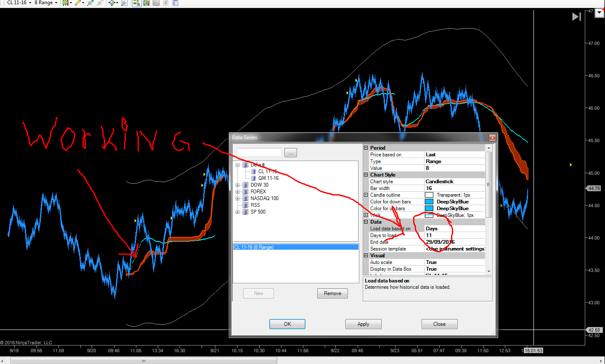Click the RSS list icon

coord(245,205)
